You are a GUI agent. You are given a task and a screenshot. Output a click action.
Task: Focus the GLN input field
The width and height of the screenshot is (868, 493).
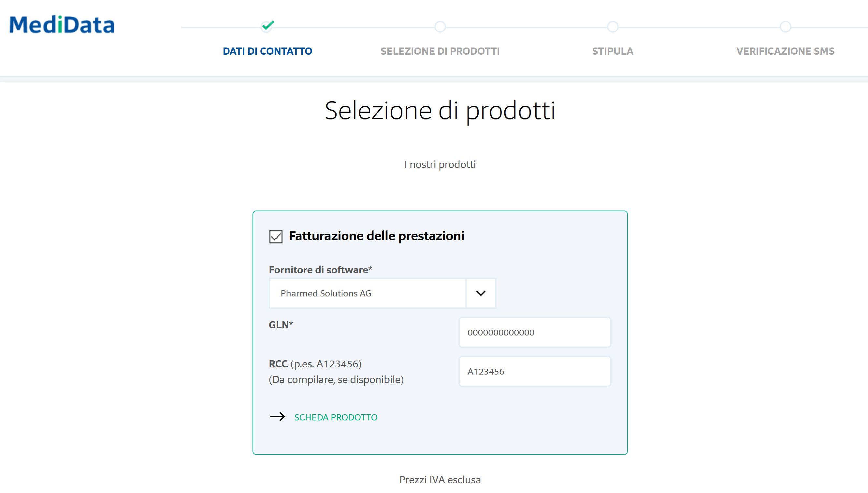coord(535,332)
